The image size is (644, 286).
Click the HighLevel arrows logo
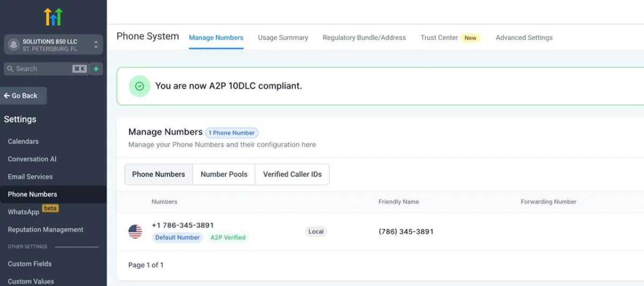click(53, 17)
